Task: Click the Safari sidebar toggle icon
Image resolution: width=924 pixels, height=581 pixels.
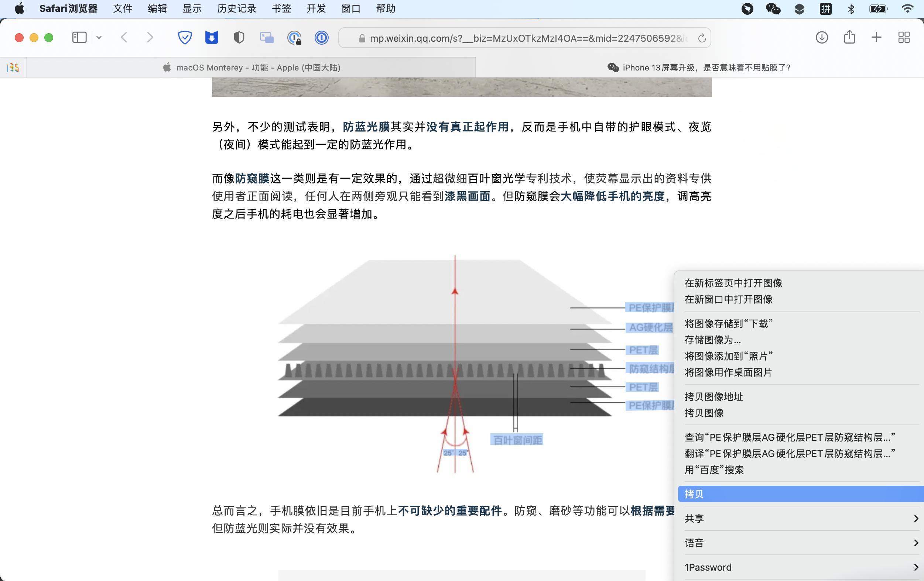Action: point(79,38)
